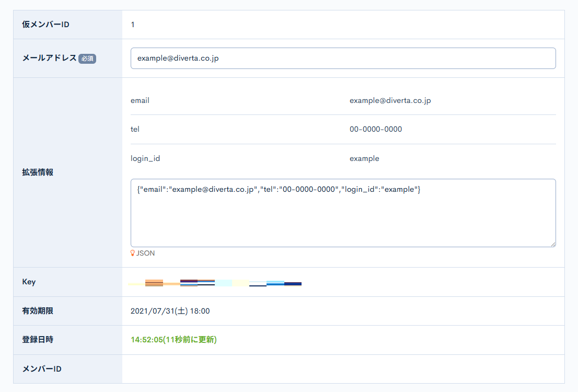Click the 仮メンバーID value 1
This screenshot has height=392, width=578.
(x=133, y=25)
